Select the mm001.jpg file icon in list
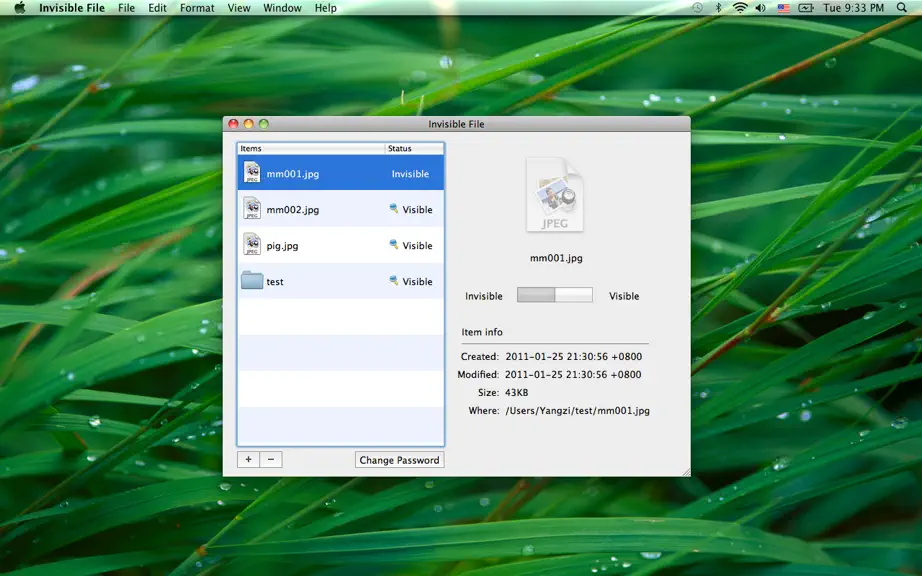The width and height of the screenshot is (922, 576). tap(252, 173)
